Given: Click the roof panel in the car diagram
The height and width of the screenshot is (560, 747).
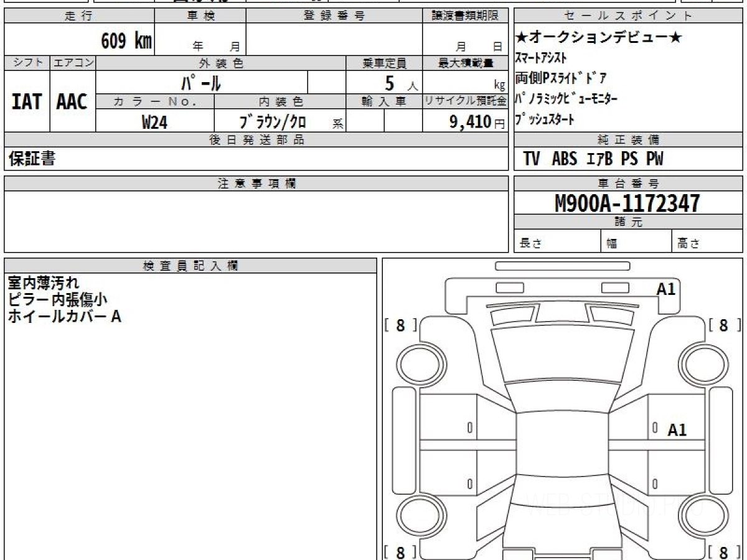Looking at the screenshot, I should tap(562, 443).
